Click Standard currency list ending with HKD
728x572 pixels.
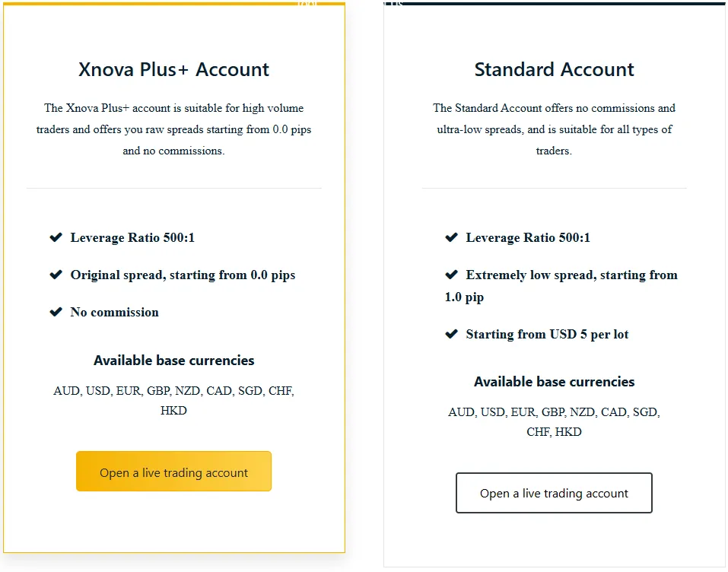tap(554, 421)
